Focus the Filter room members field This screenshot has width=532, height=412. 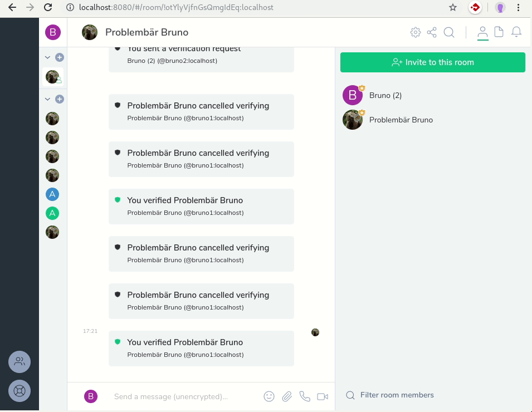pyautogui.click(x=397, y=395)
